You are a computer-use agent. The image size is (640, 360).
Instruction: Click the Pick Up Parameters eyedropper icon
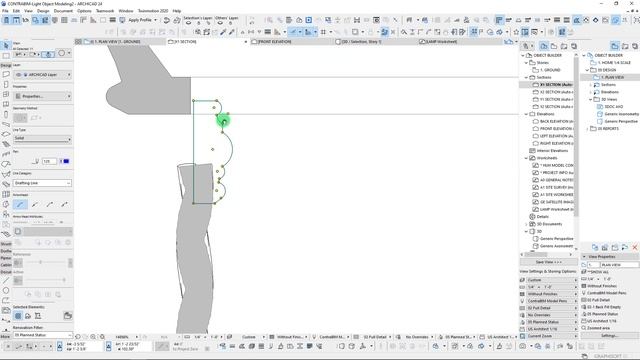223,32
